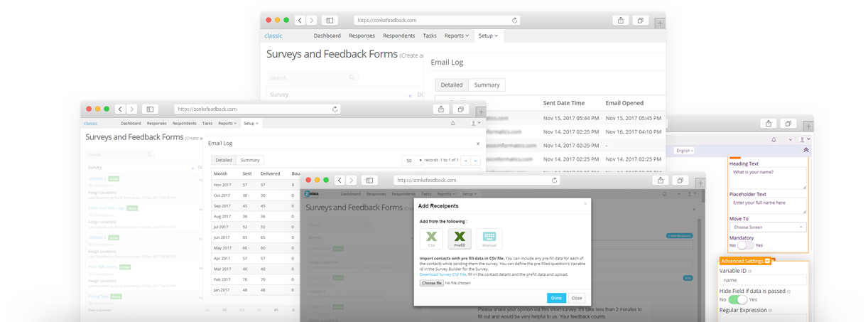Select the Nov 2017 month cell

[222, 185]
